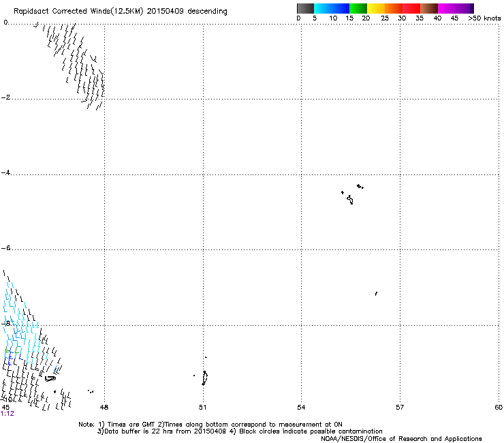Click the "40" label under the color scale
This screenshot has width=504, height=443.
click(437, 18)
